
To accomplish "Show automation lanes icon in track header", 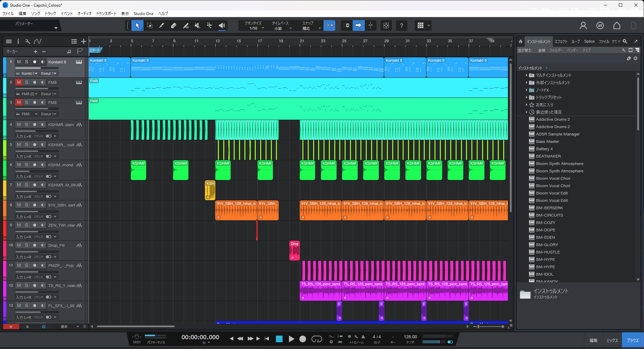I will tap(38, 41).
